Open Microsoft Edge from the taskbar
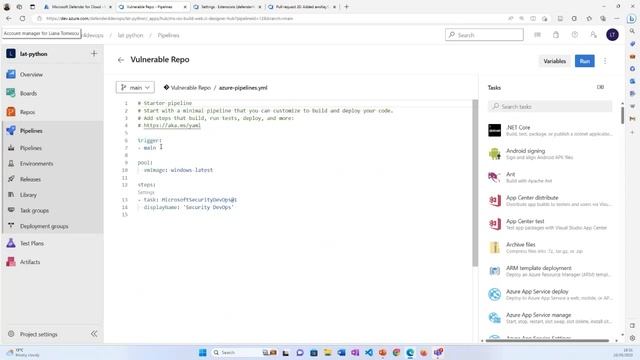 410,353
